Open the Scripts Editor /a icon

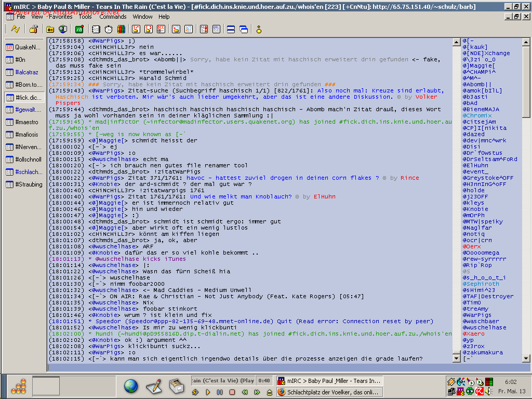click(79, 29)
